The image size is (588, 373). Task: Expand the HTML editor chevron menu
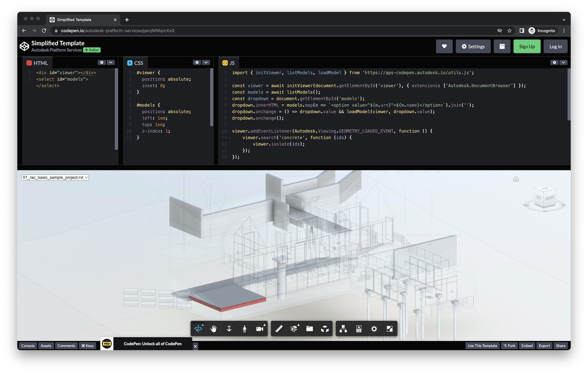click(111, 62)
